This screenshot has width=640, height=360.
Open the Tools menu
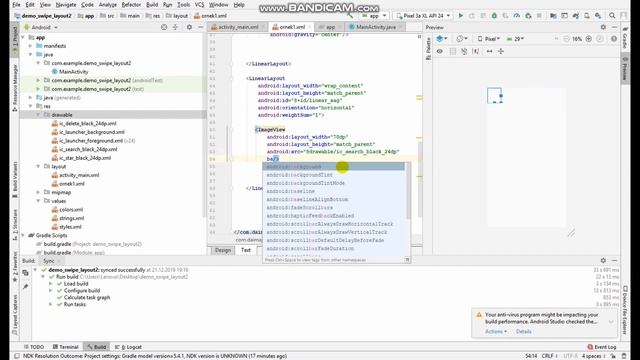tap(184, 5)
